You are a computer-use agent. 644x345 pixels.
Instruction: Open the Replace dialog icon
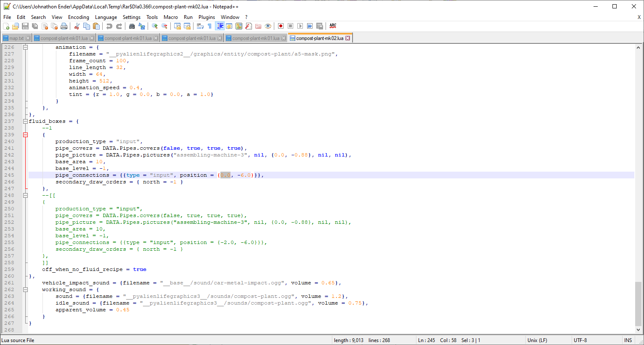tap(142, 26)
